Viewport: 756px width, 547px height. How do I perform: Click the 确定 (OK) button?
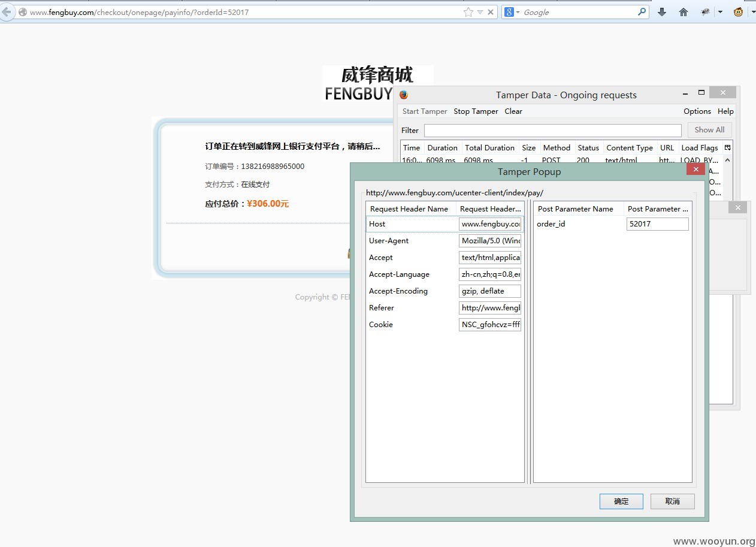click(x=621, y=501)
